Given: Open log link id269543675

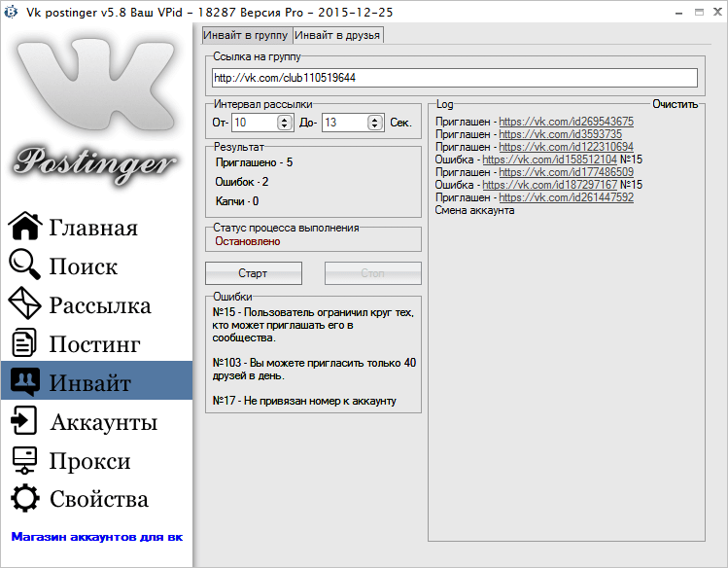Looking at the screenshot, I should pyautogui.click(x=566, y=122).
